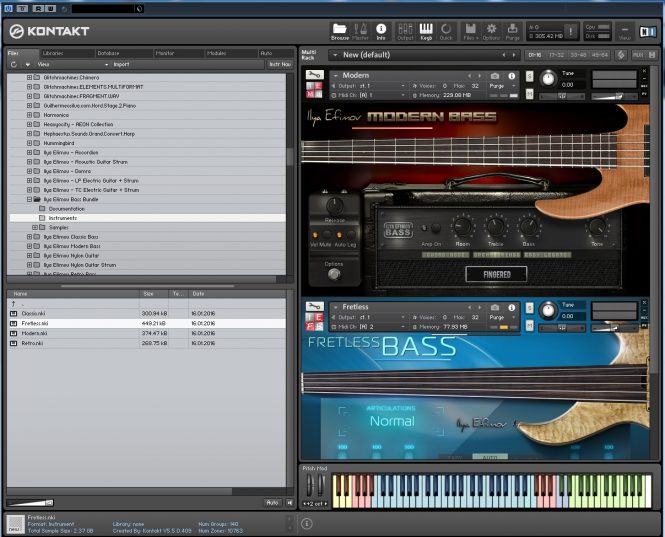Click the Normal articulation display

(392, 421)
